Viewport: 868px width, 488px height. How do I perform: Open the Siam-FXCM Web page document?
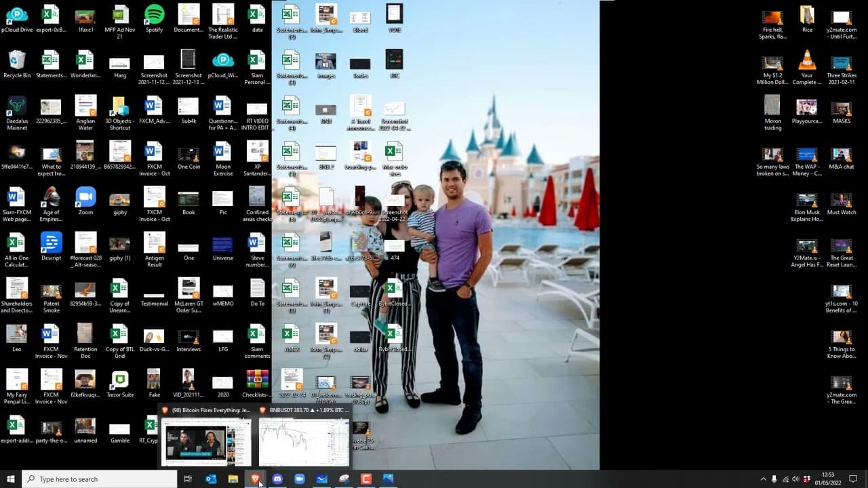coord(17,205)
